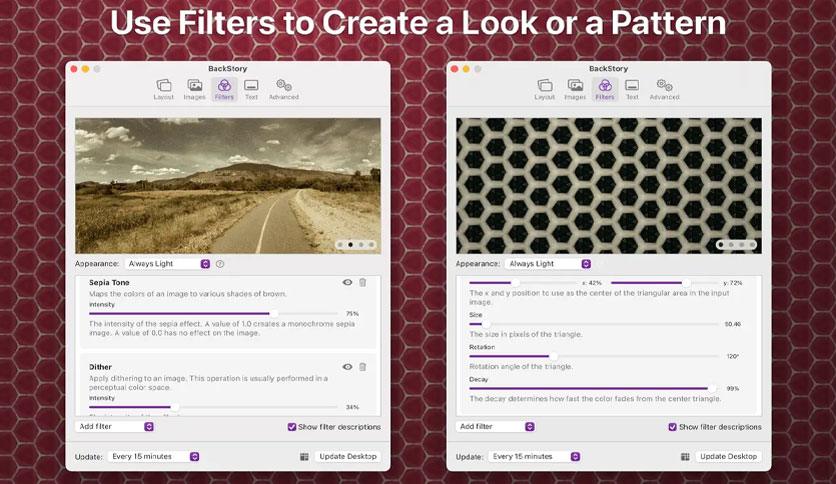
Task: Click Dither intensity slider handle
Action: [x=175, y=407]
